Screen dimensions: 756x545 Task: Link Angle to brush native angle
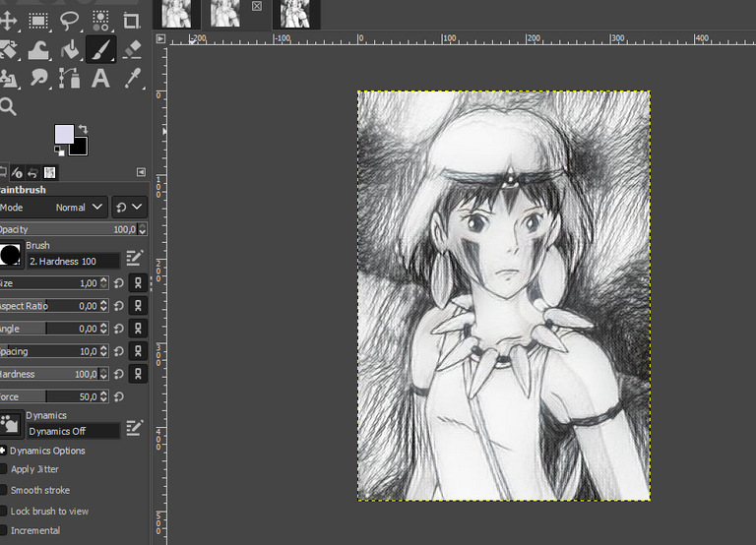(138, 329)
